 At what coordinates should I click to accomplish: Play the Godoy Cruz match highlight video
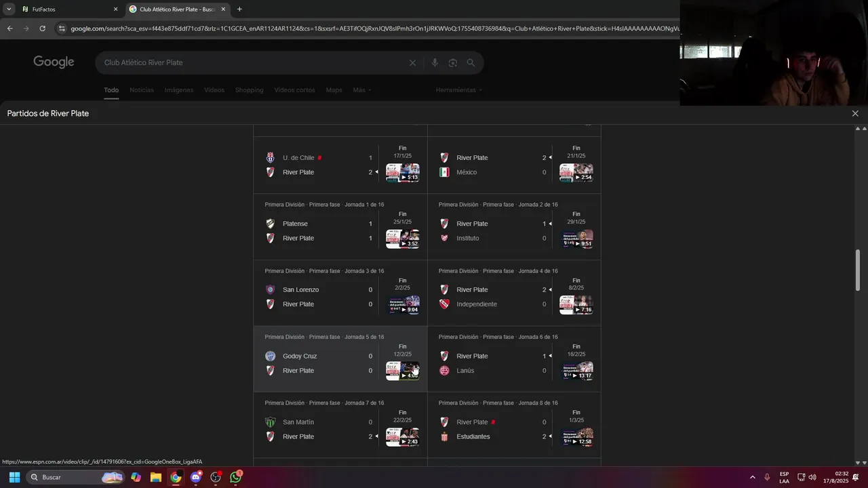pyautogui.click(x=403, y=371)
